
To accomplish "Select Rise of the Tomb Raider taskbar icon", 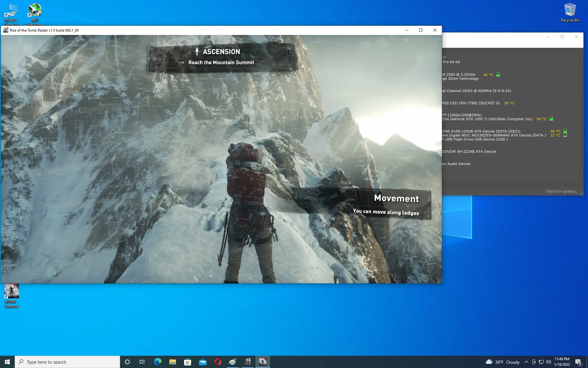I will pos(262,362).
